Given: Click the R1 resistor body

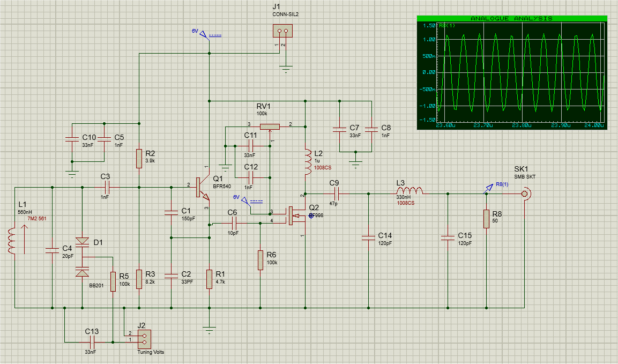Looking at the screenshot, I should [209, 279].
